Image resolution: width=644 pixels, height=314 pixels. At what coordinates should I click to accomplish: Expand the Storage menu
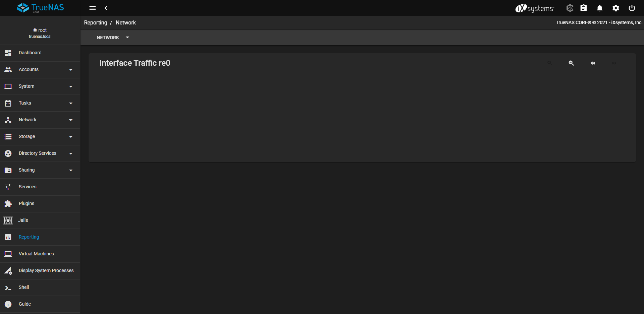pos(40,137)
